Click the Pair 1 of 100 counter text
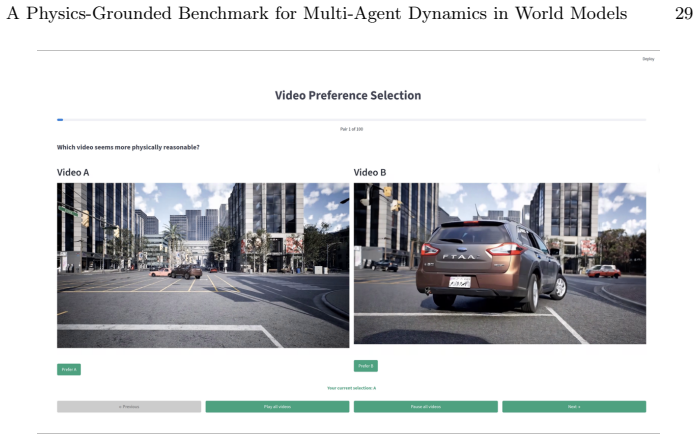The image size is (699, 440). coord(351,129)
